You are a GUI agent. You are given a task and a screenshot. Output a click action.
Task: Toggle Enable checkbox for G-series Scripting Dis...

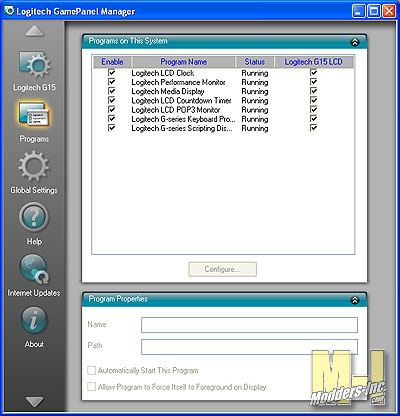112,128
